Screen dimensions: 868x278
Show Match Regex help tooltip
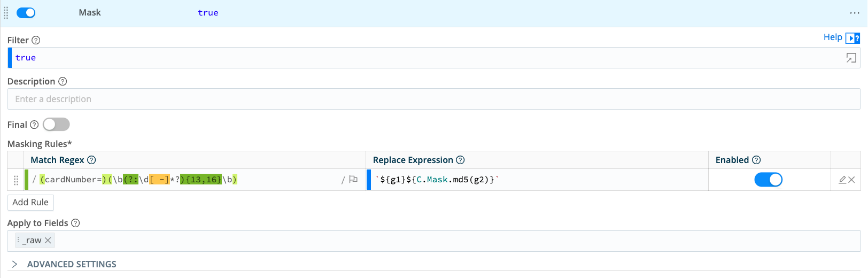91,160
